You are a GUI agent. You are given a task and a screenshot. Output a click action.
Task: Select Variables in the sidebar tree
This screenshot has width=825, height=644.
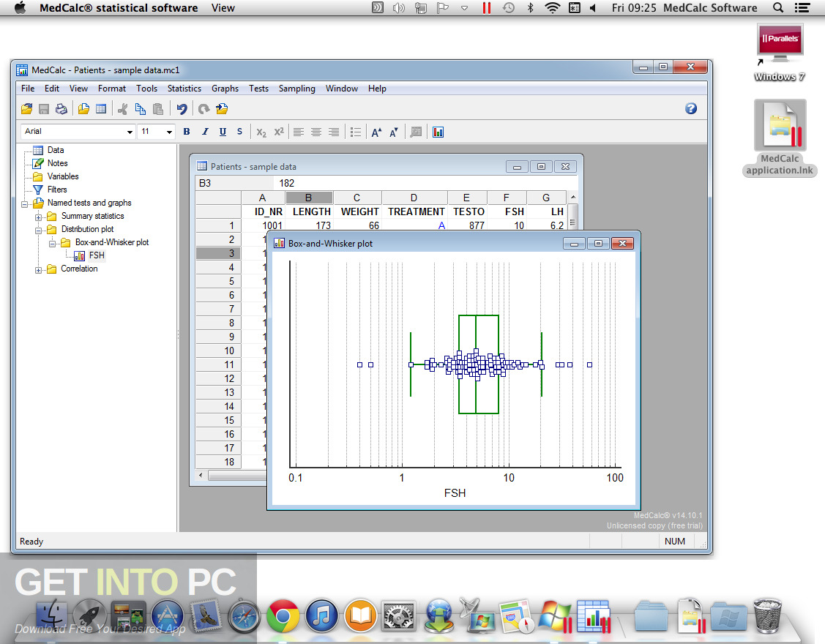click(63, 176)
